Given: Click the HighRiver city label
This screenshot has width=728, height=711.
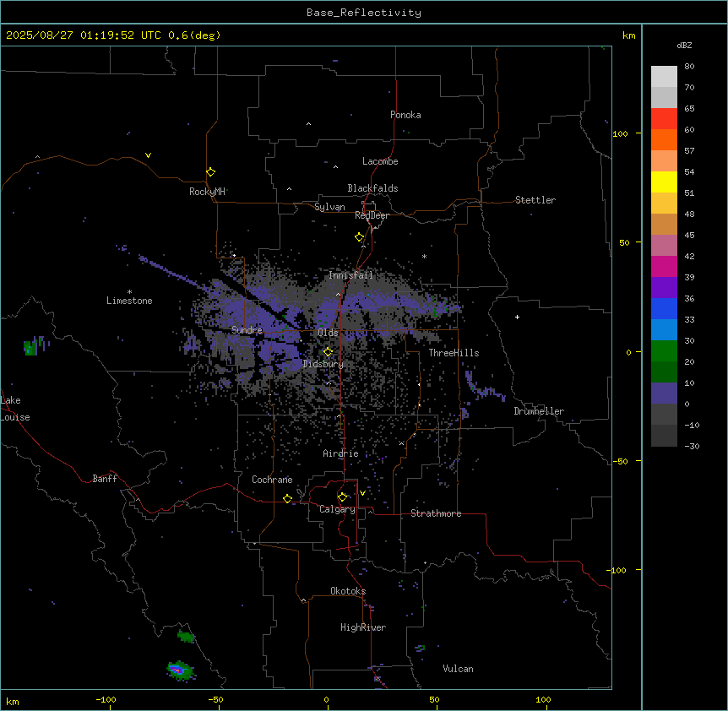Looking at the screenshot, I should (x=363, y=627).
